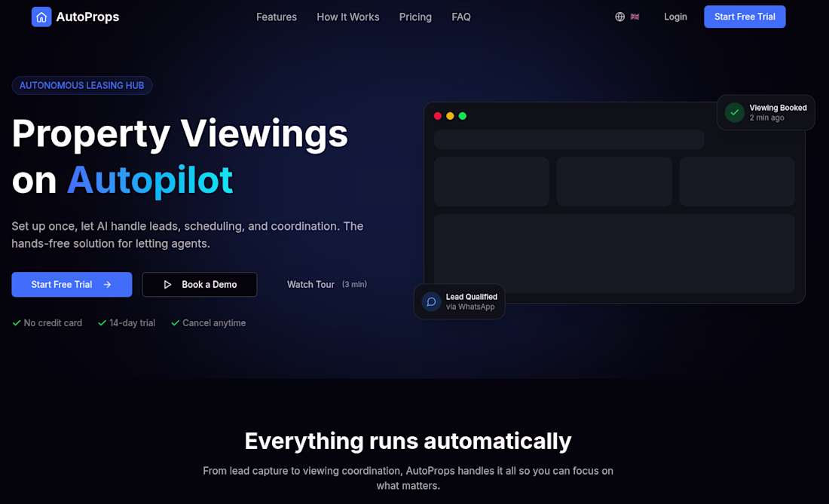The width and height of the screenshot is (829, 504).
Task: Click the "2 min ago" timestamp
Action: (x=766, y=118)
